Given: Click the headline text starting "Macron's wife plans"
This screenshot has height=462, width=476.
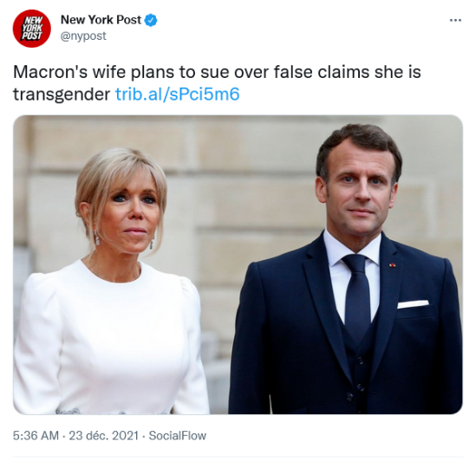Looking at the screenshot, I should [x=217, y=83].
